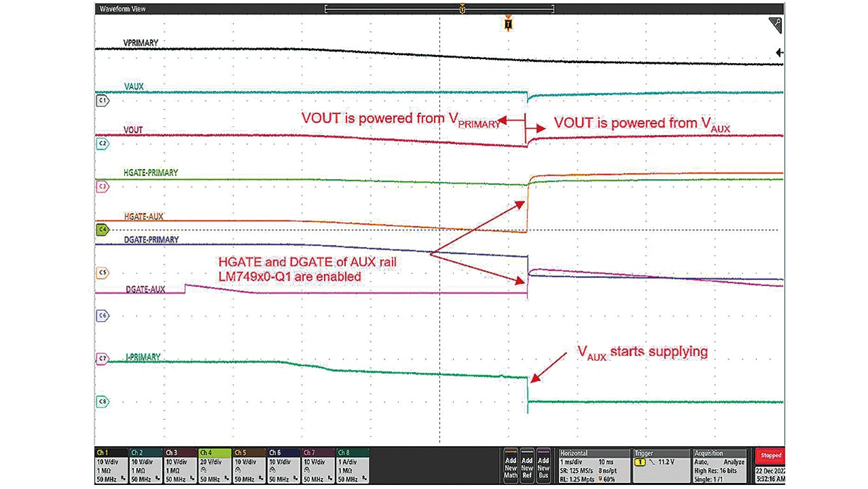
Task: Click the C7 channel handle for I-PRIMARY
Action: [102, 357]
